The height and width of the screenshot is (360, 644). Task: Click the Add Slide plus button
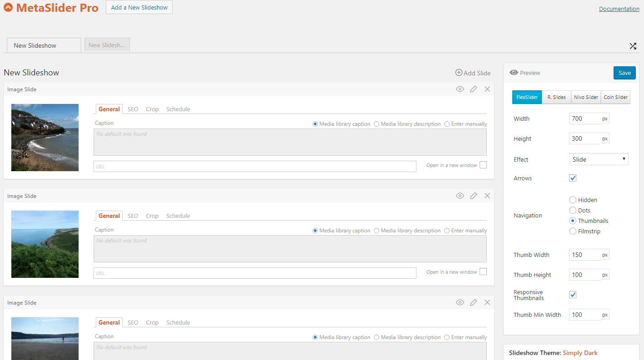(x=473, y=73)
